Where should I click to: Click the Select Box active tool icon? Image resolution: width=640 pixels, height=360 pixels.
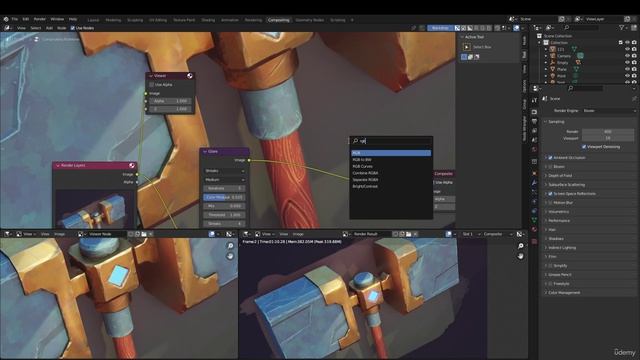pyautogui.click(x=467, y=47)
